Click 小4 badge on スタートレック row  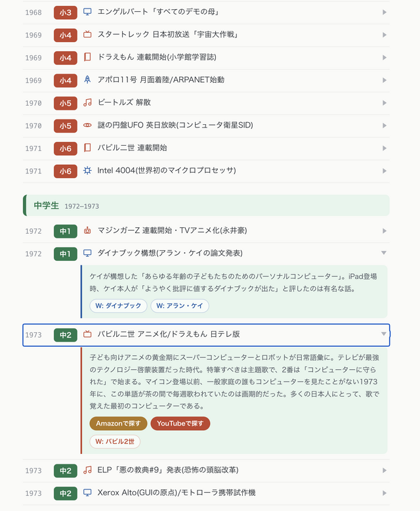tap(66, 35)
